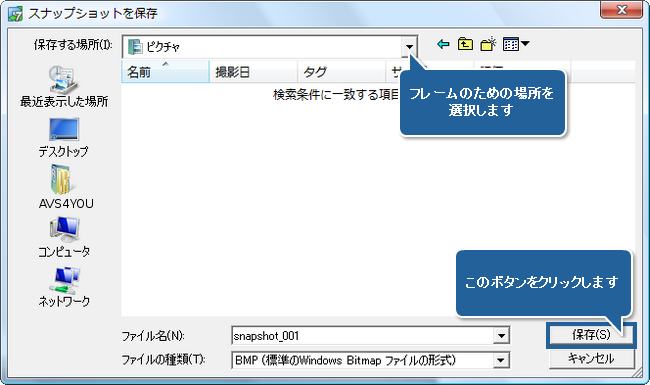Click the ピクチャ location combo box
This screenshot has height=385, width=650.
pos(270,46)
